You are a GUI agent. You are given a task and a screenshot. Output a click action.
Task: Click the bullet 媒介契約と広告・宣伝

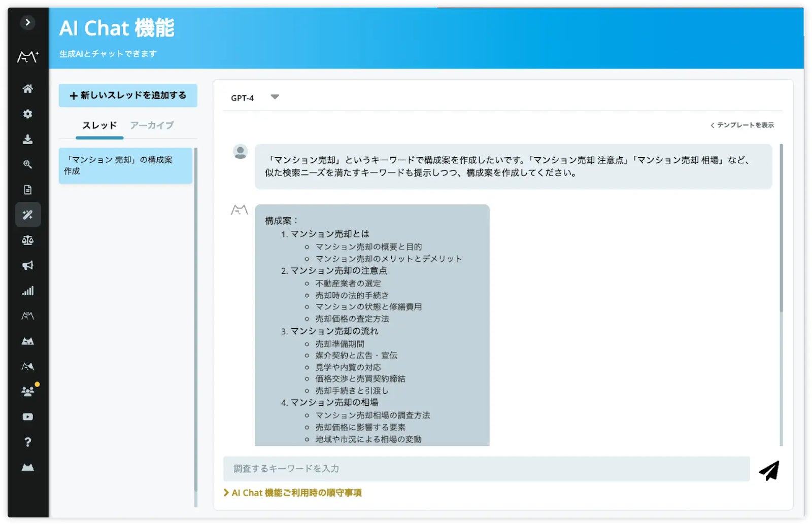(x=356, y=356)
